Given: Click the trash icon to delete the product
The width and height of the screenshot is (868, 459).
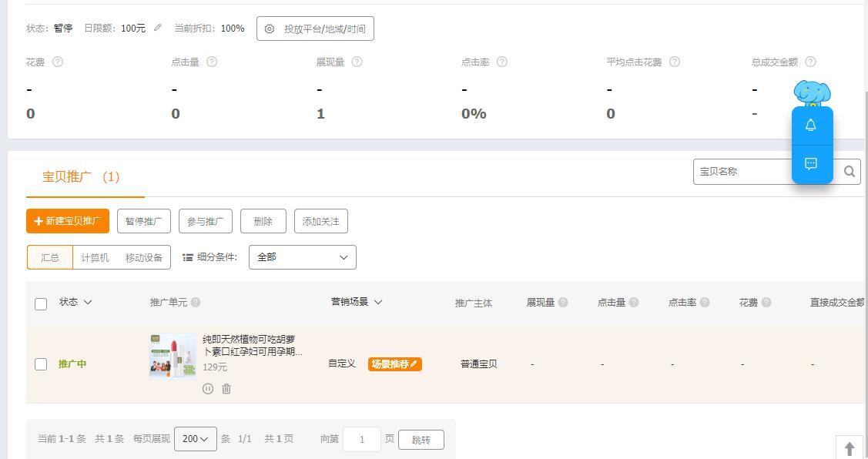Looking at the screenshot, I should click(x=226, y=389).
